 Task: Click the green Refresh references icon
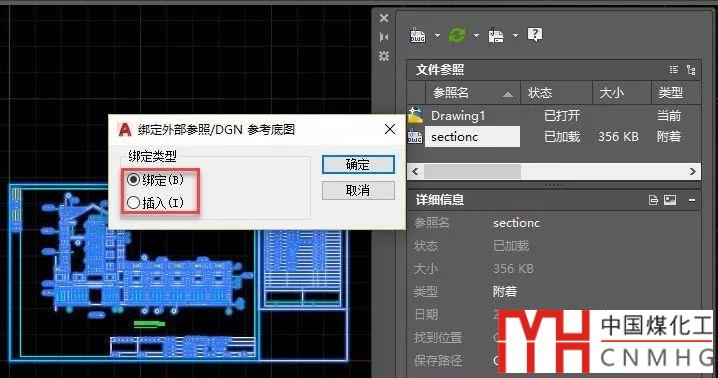(x=457, y=35)
